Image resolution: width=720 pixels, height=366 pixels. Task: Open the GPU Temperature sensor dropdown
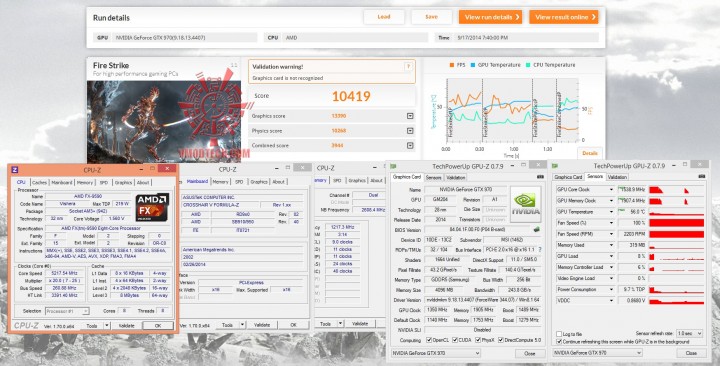tap(611, 212)
